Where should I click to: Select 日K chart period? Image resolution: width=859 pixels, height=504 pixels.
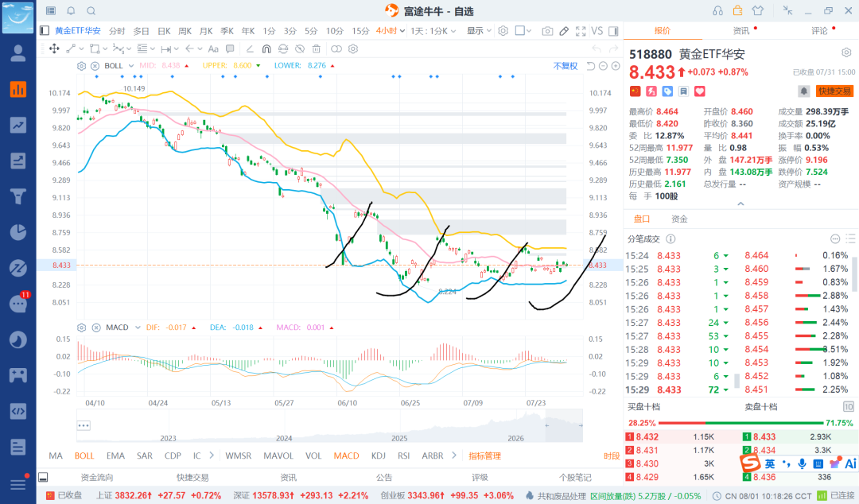pos(164,31)
